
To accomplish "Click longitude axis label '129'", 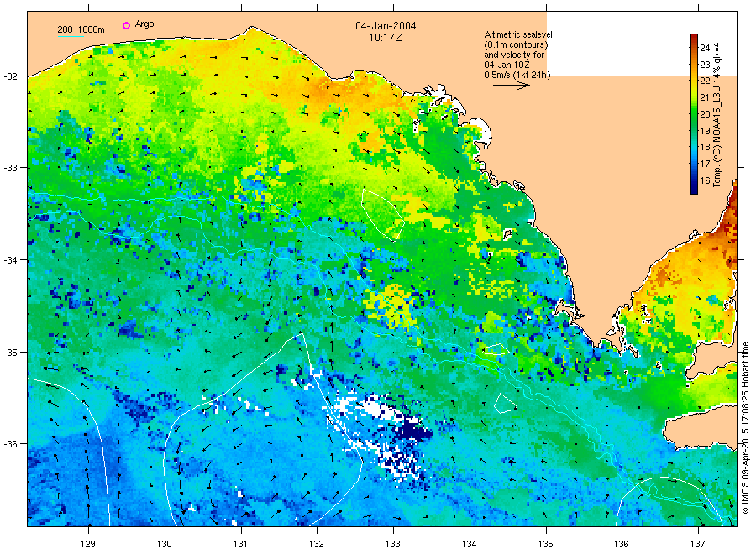I will pyautogui.click(x=88, y=545).
